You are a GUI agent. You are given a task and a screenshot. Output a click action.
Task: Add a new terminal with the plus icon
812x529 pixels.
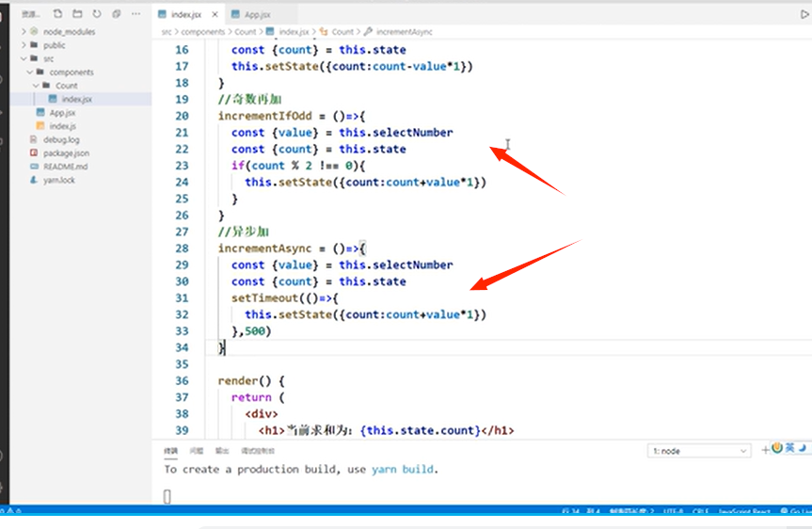[x=765, y=450]
